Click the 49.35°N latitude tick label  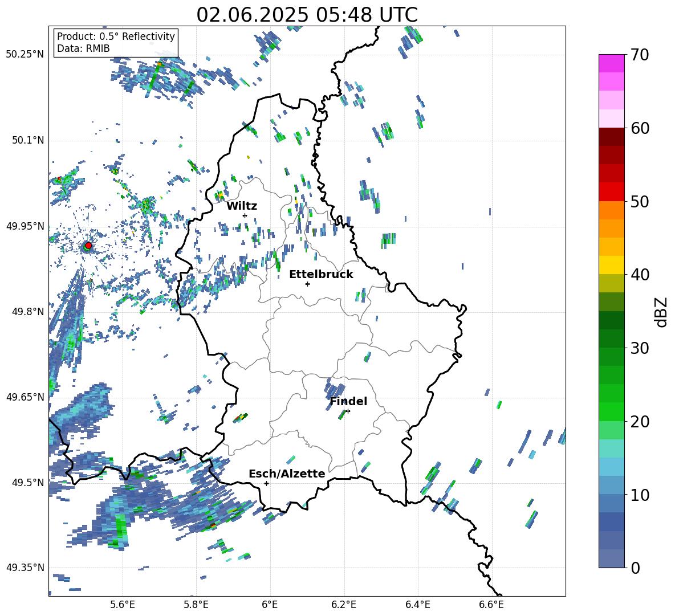25,568
